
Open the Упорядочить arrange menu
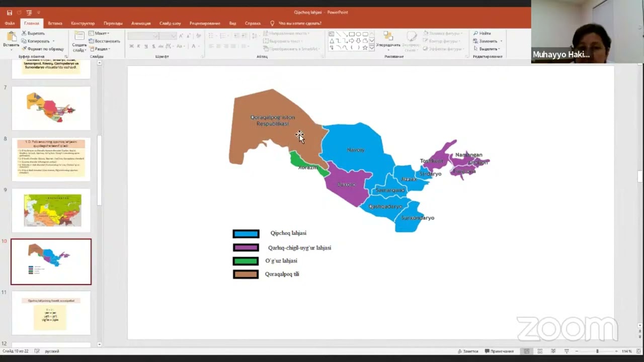(x=388, y=40)
